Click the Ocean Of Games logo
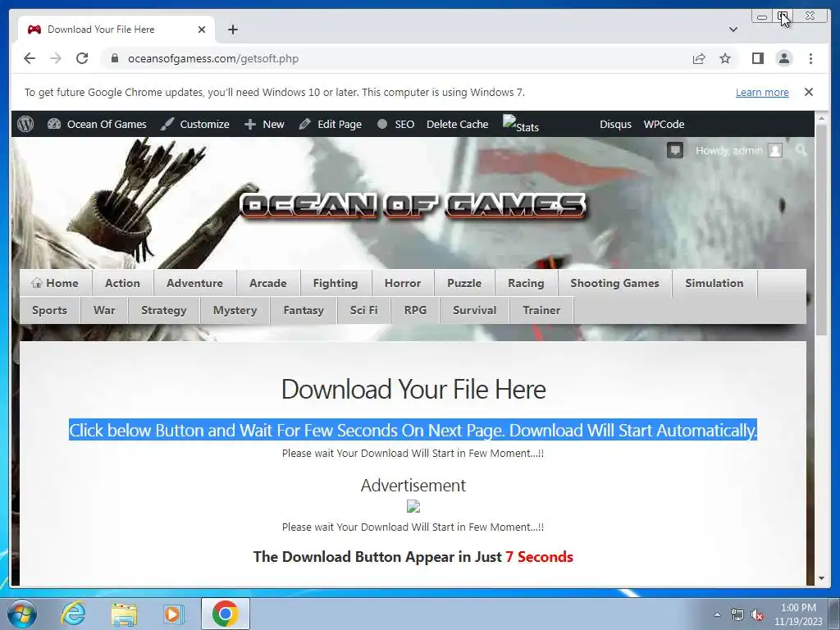This screenshot has width=840, height=630. 413,206
